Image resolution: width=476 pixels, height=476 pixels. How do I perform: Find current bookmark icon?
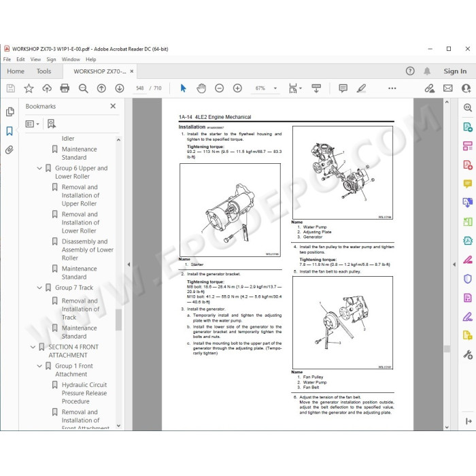coord(51,124)
